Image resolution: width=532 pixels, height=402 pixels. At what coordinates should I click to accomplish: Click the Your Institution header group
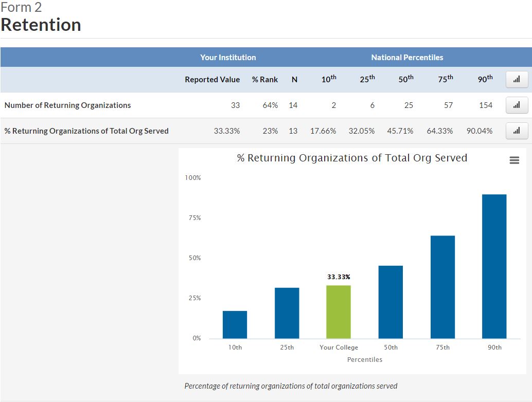[228, 58]
